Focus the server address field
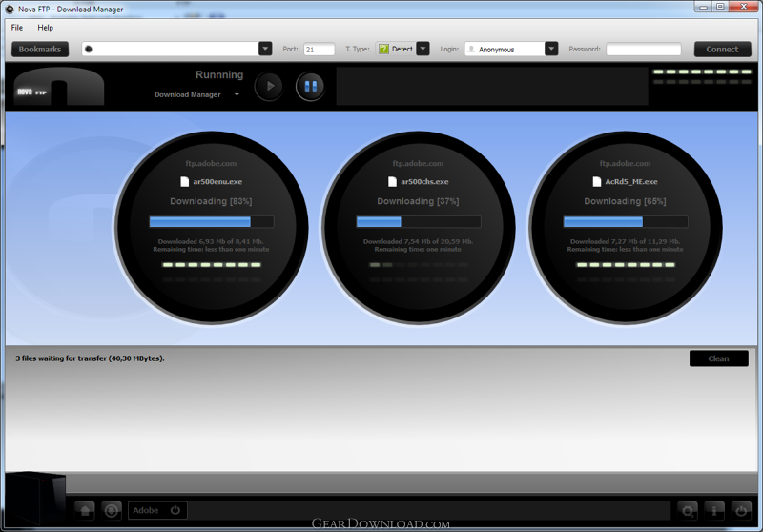763x532 pixels. pos(171,49)
